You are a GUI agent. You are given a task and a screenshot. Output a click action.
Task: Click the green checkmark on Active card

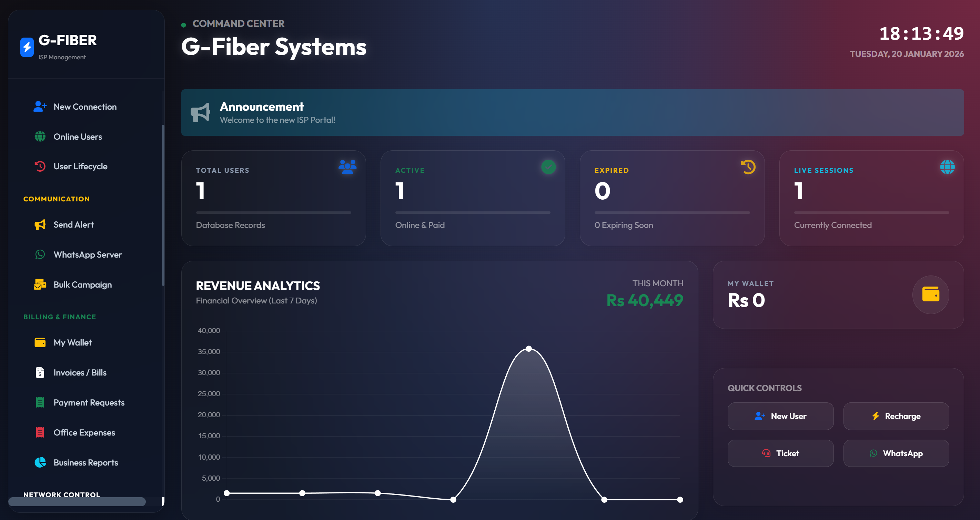point(548,167)
